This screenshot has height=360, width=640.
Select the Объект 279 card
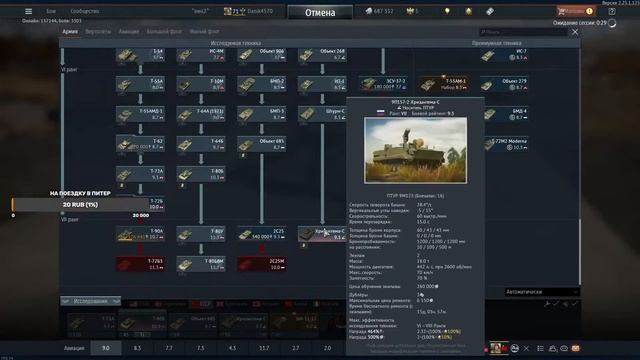(x=504, y=84)
